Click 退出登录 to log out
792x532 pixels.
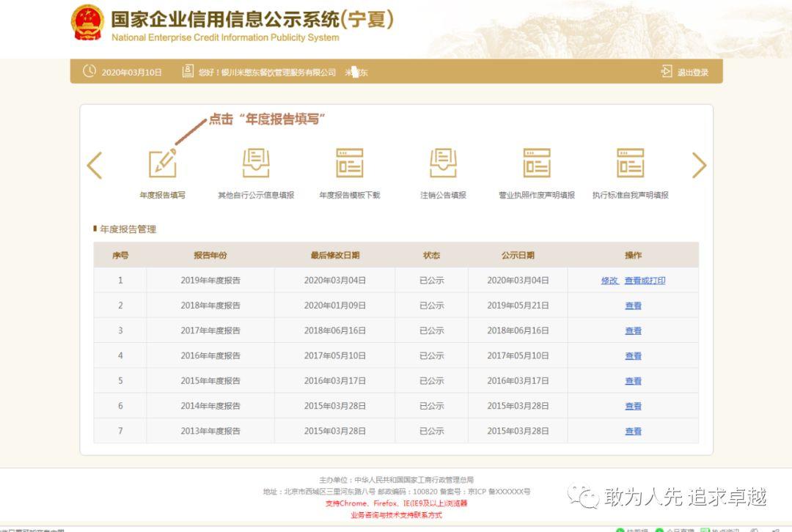692,73
